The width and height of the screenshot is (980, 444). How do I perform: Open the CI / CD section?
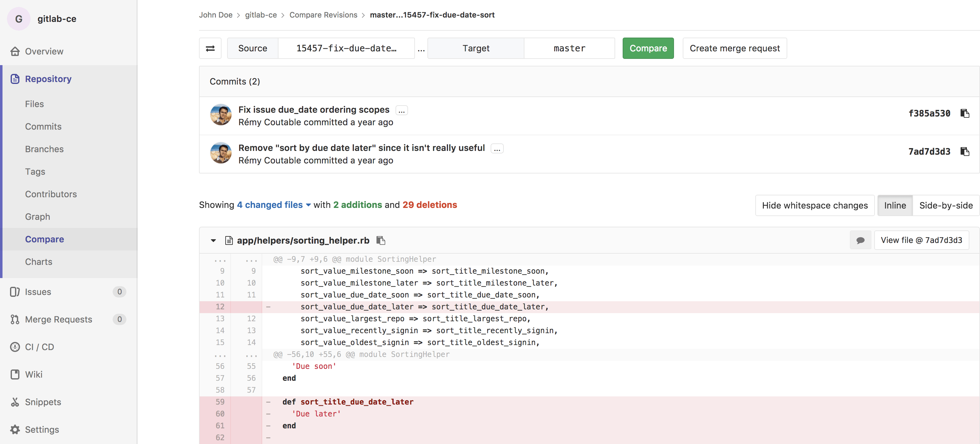(39, 347)
